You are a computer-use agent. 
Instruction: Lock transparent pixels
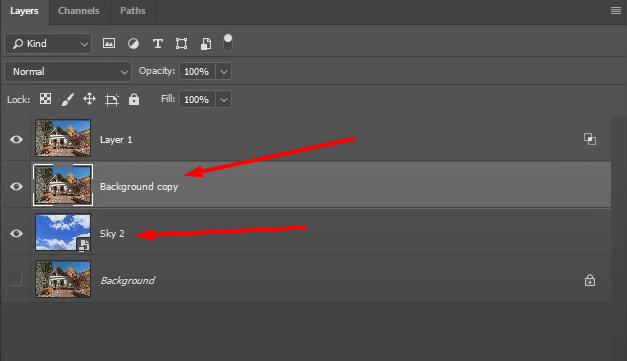pos(46,99)
